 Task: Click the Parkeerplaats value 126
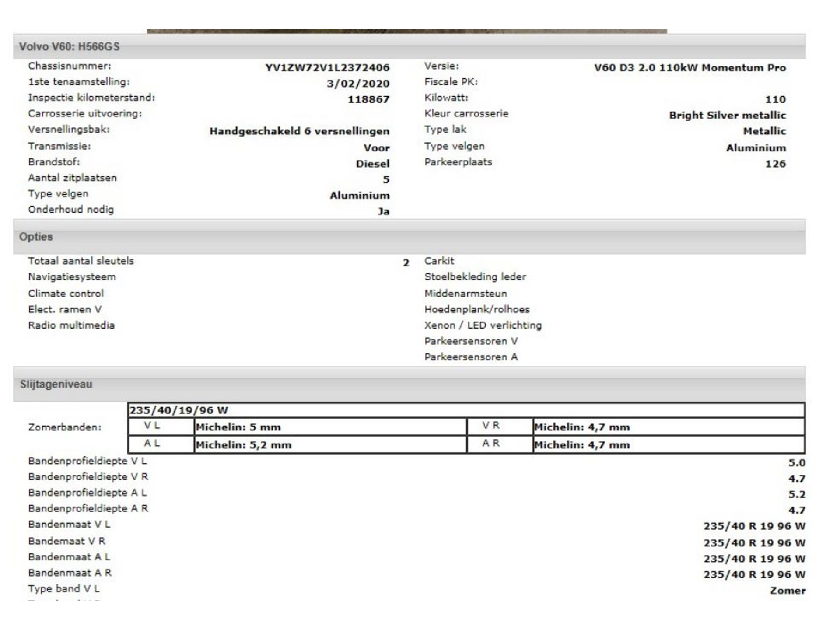775,164
